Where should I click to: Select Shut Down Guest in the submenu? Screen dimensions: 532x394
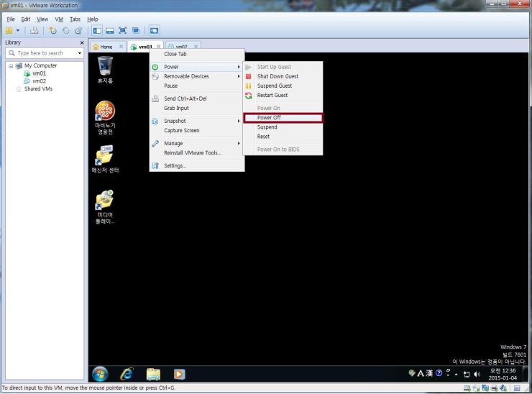tap(278, 76)
